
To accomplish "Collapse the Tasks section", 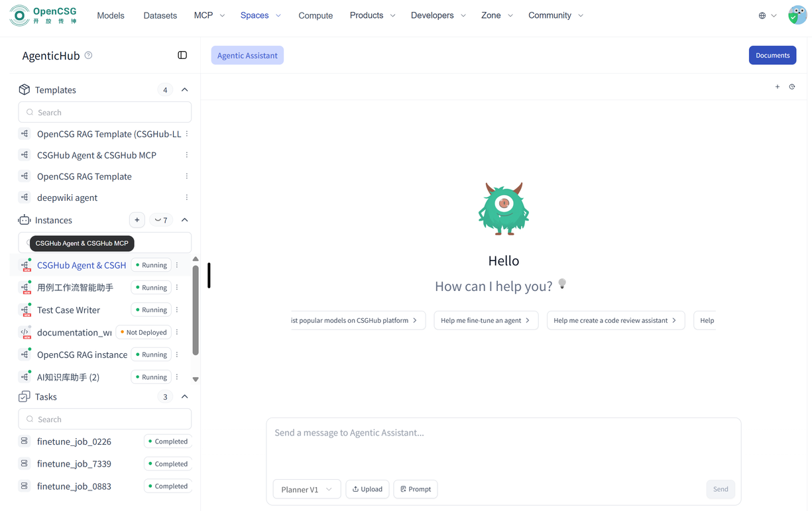I will pos(185,397).
